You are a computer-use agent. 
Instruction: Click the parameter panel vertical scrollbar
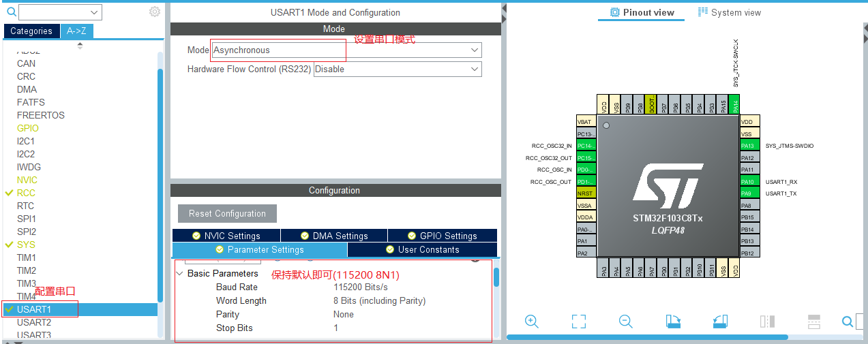click(496, 277)
